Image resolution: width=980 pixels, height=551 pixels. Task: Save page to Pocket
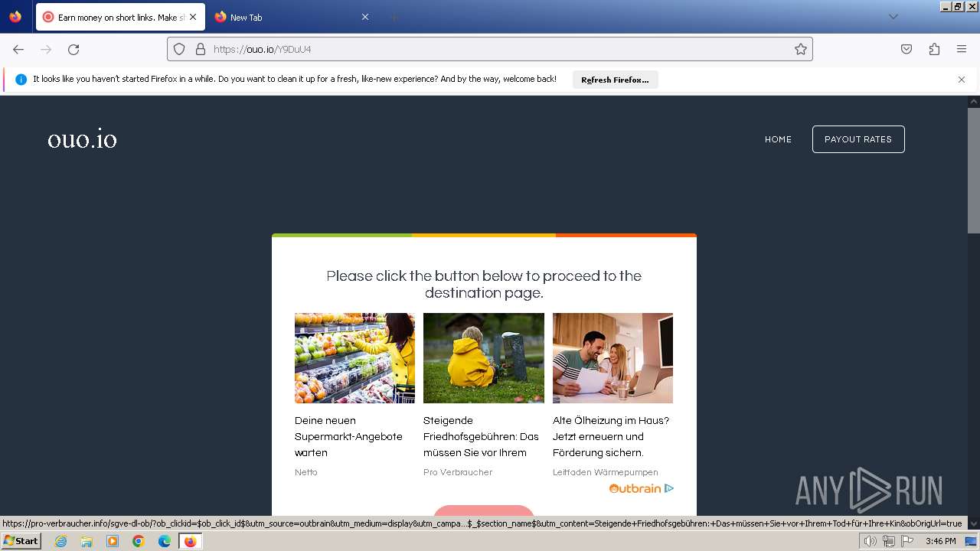[906, 49]
